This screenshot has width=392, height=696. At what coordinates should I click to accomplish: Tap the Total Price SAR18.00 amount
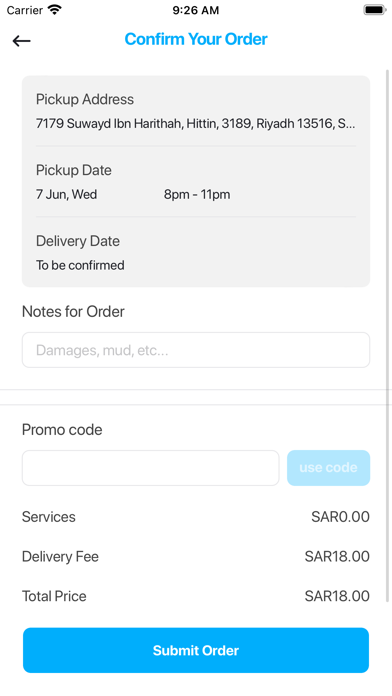coord(337,596)
